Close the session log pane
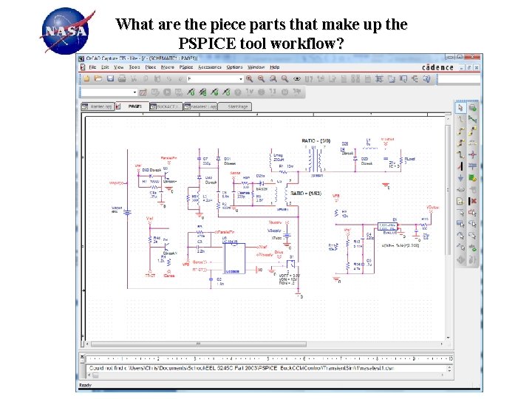Image resolution: width=532 pixels, height=399 pixels. tap(82, 357)
